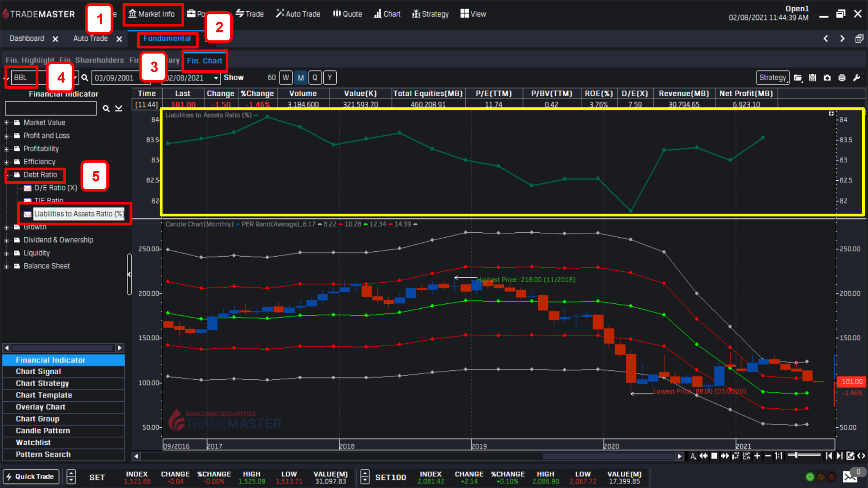Click the chart edit pencil icon
This screenshot has height=488, width=868.
[x=850, y=456]
